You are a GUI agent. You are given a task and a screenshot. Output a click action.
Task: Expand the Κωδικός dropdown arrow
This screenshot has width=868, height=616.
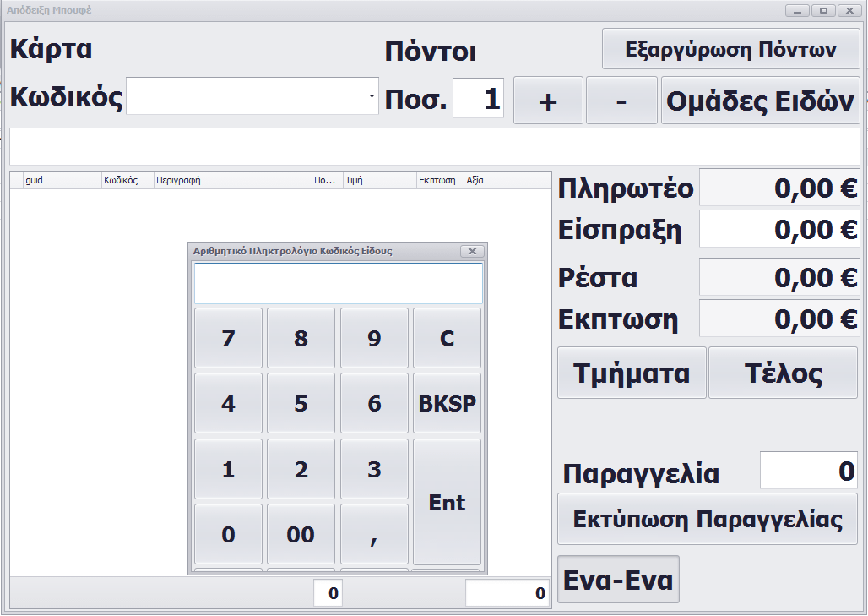pos(372,96)
